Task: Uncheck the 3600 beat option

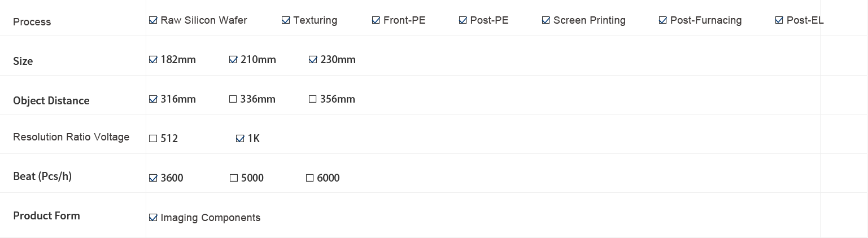Action: coord(153,178)
